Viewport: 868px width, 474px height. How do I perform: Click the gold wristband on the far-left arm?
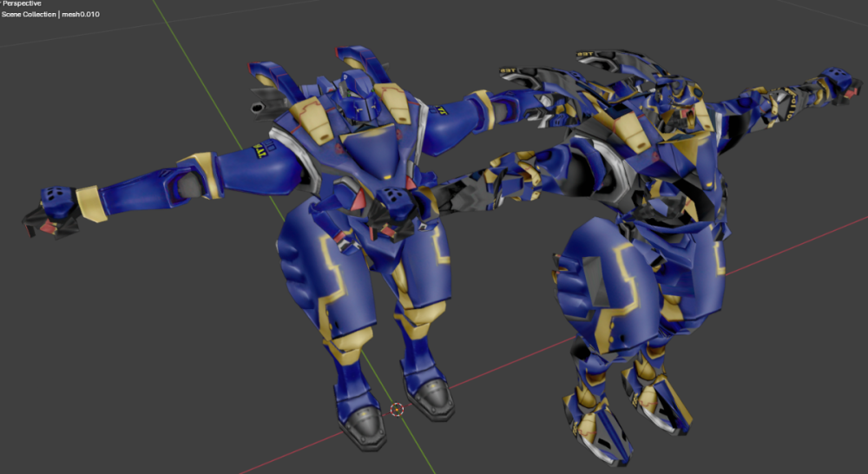pyautogui.click(x=89, y=202)
